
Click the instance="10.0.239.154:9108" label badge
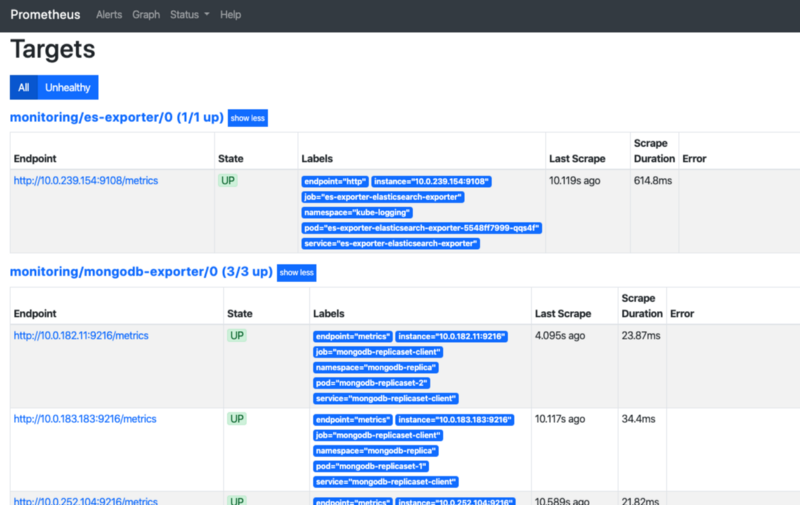tap(432, 182)
